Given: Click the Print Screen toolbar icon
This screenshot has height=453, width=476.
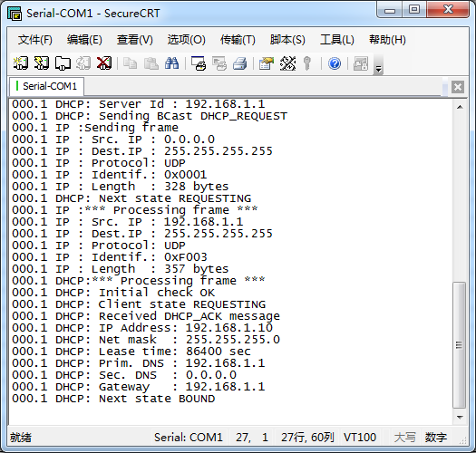Looking at the screenshot, I should pos(199,63).
